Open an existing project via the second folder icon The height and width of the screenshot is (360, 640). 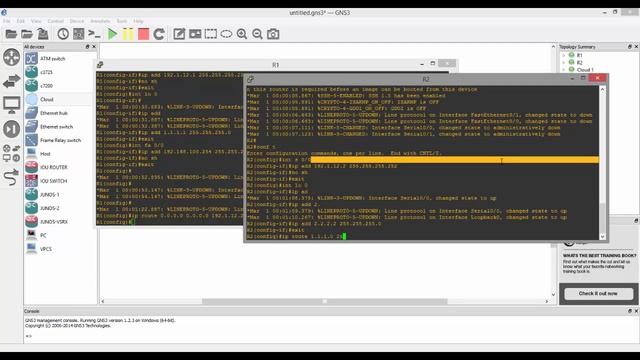pos(27,34)
